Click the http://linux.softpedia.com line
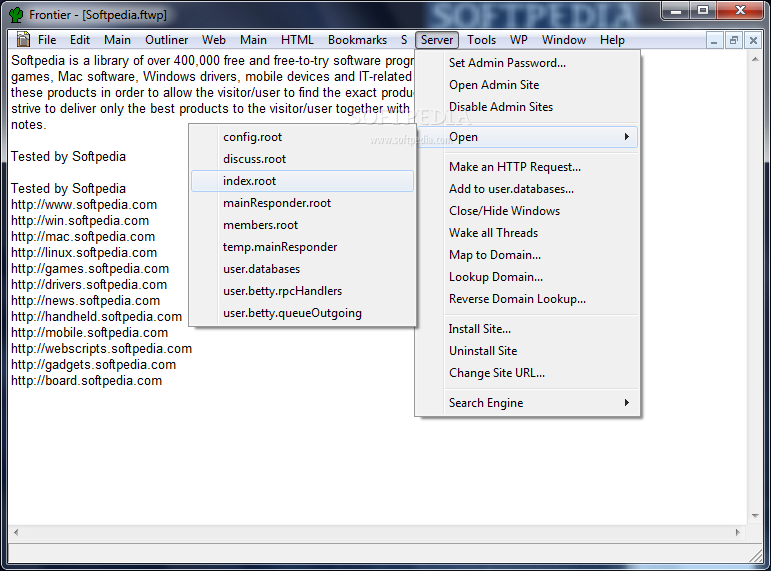The image size is (771, 571). (84, 253)
